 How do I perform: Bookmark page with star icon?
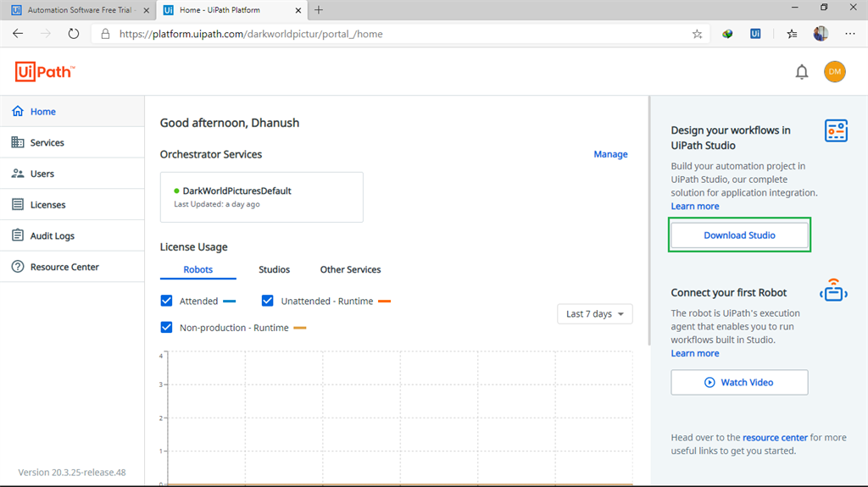click(697, 35)
